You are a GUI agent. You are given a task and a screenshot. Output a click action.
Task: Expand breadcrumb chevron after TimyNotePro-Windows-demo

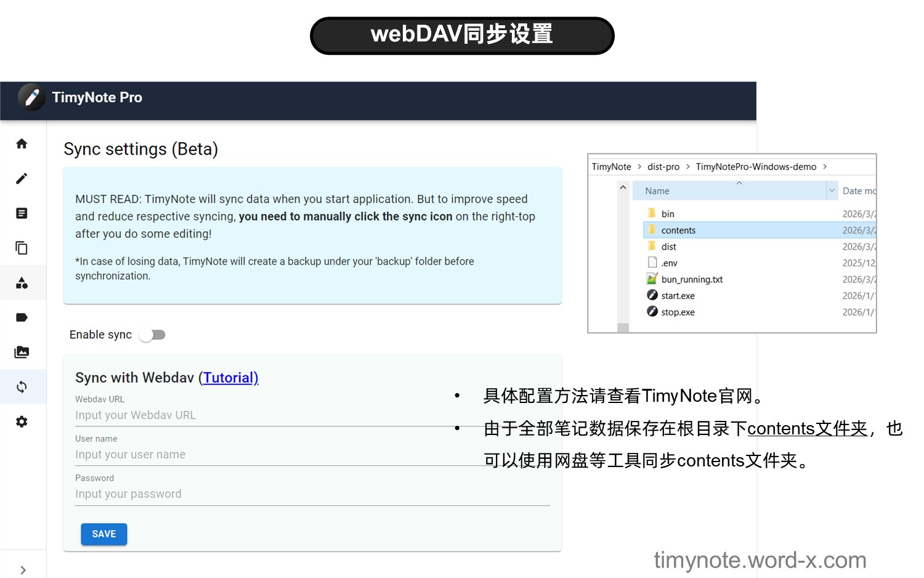825,167
